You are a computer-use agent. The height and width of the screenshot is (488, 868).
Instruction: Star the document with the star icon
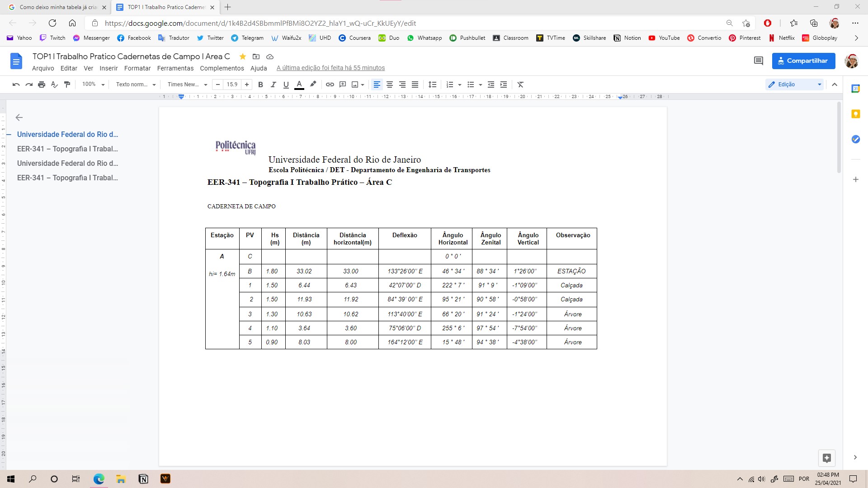click(243, 56)
